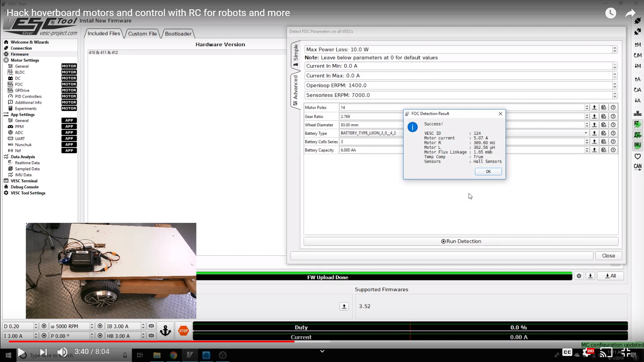644x362 pixels.
Task: Click the firmware upload arrow next to All
Action: (590, 276)
